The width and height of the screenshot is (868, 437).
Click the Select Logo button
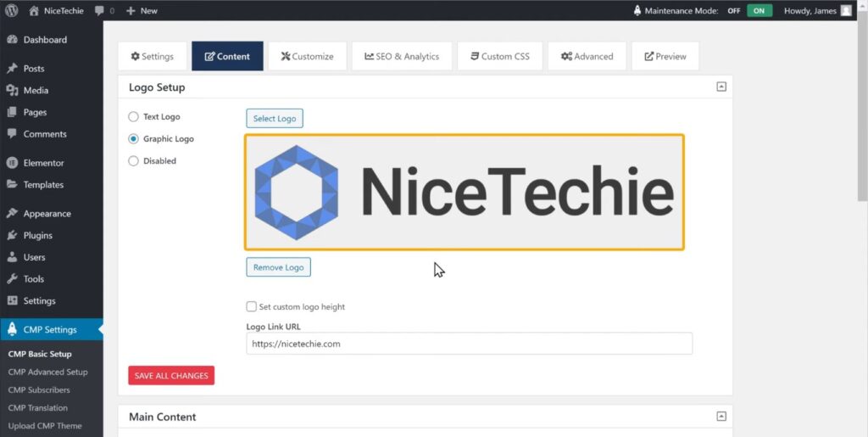pos(275,119)
